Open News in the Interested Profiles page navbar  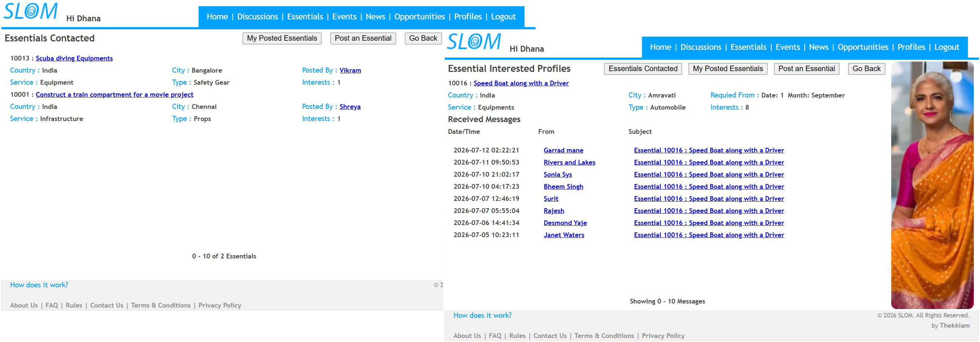(x=819, y=47)
